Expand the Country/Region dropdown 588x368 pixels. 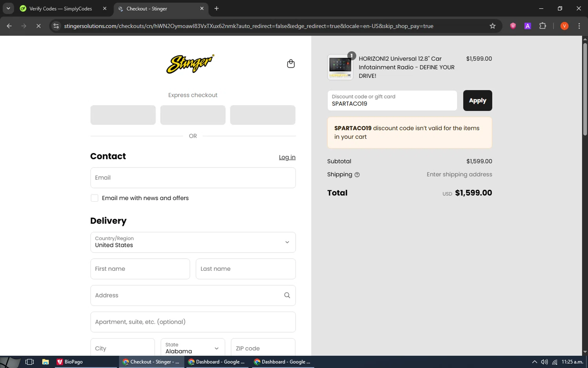[193, 242]
